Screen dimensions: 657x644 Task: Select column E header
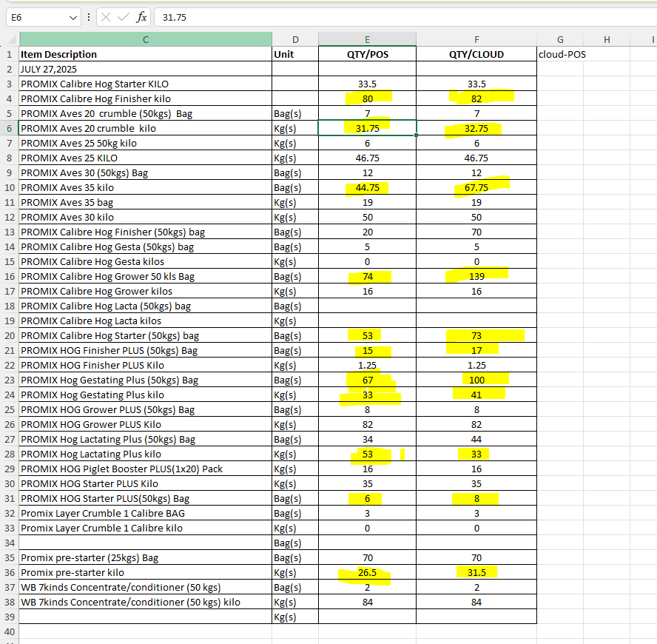point(367,39)
